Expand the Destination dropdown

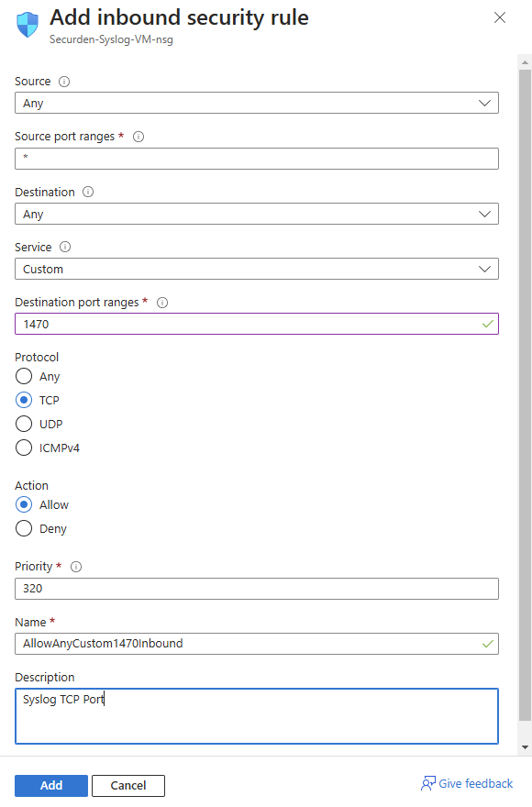(x=257, y=214)
